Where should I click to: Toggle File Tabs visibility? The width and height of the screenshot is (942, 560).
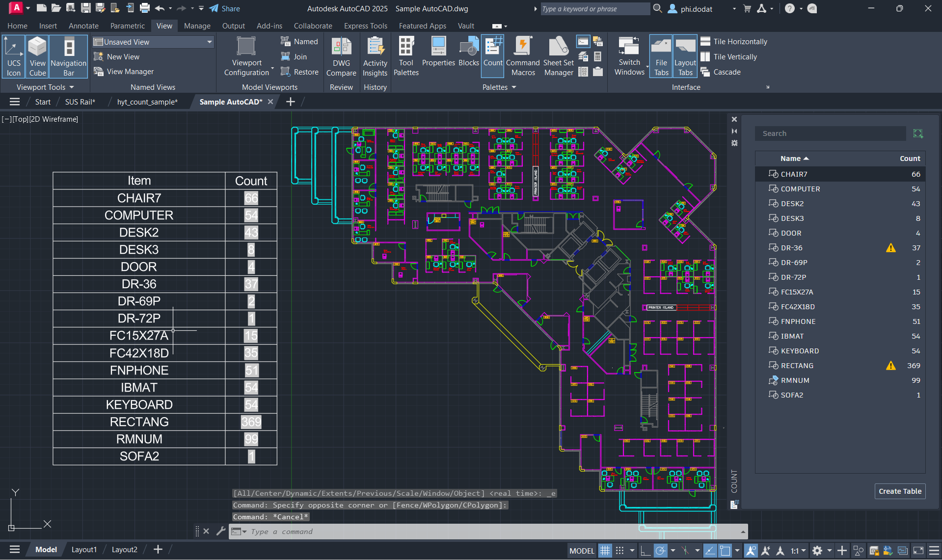[661, 56]
